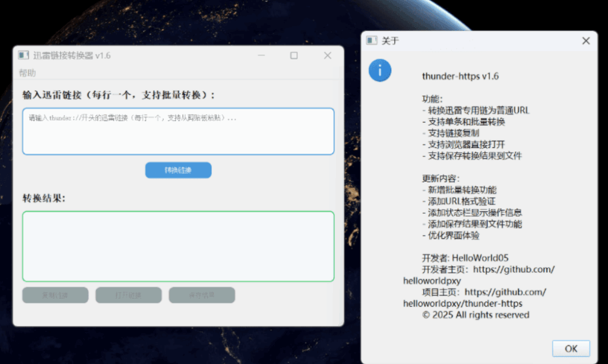This screenshot has width=608, height=364.
Task: Click the greyed 保存结果 button
Action: pos(202,295)
